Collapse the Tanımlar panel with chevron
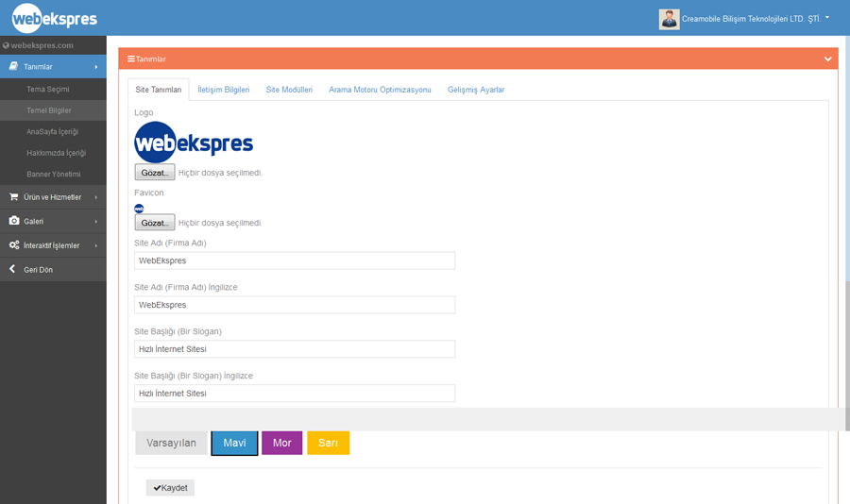The width and height of the screenshot is (850, 504). click(827, 59)
